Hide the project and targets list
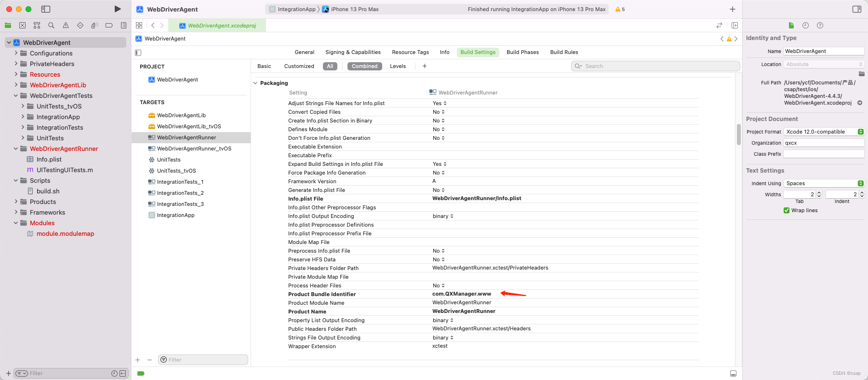Image resolution: width=868 pixels, height=380 pixels. coord(138,53)
